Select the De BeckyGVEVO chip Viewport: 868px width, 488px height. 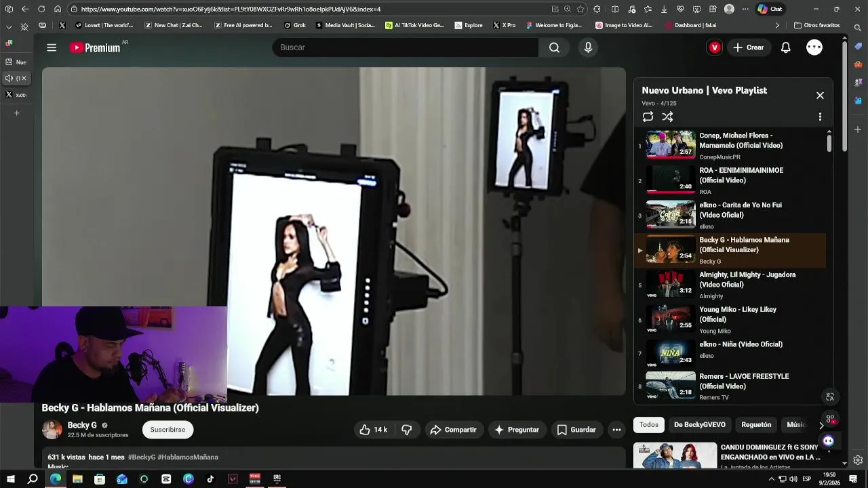700,425
